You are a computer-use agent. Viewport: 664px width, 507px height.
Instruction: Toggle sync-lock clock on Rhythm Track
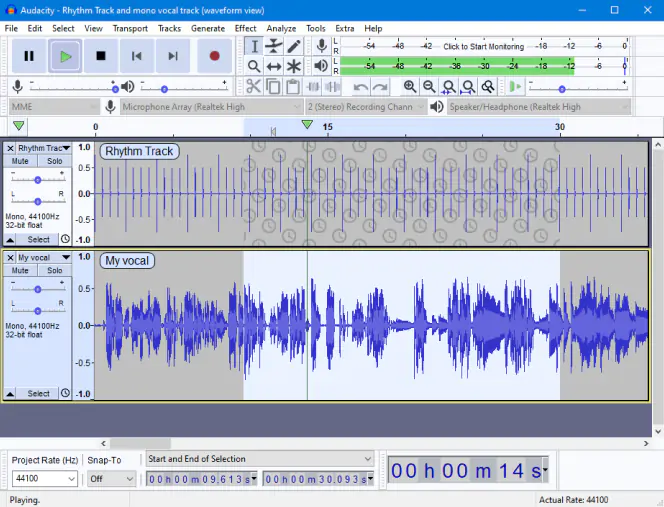tap(65, 239)
